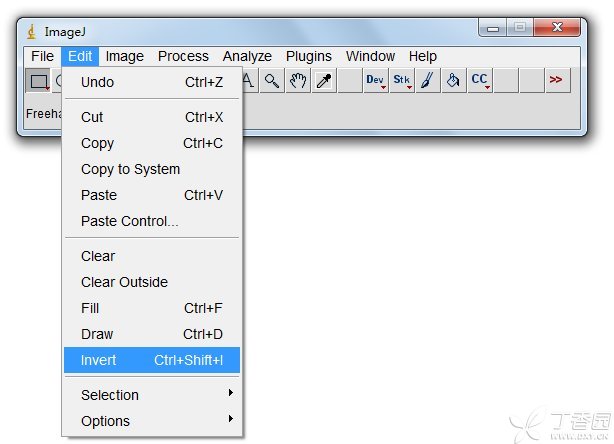
Task: Click the blank tool slot left of >>
Action: point(532,81)
